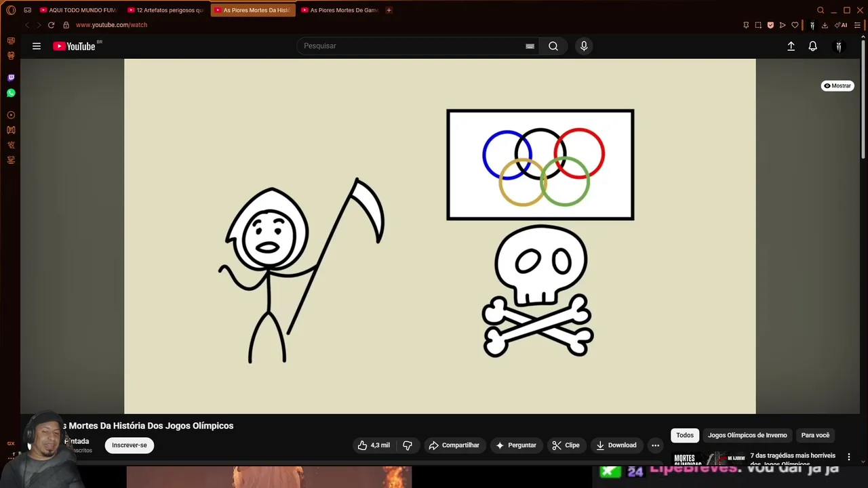The image size is (868, 488).
Task: Click the Download button
Action: click(x=616, y=445)
